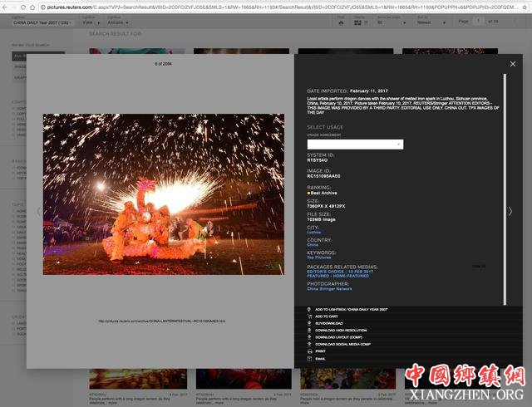Open the Usage Agreement dropdown
Image resolution: width=532 pixels, height=407 pixels.
(355, 145)
